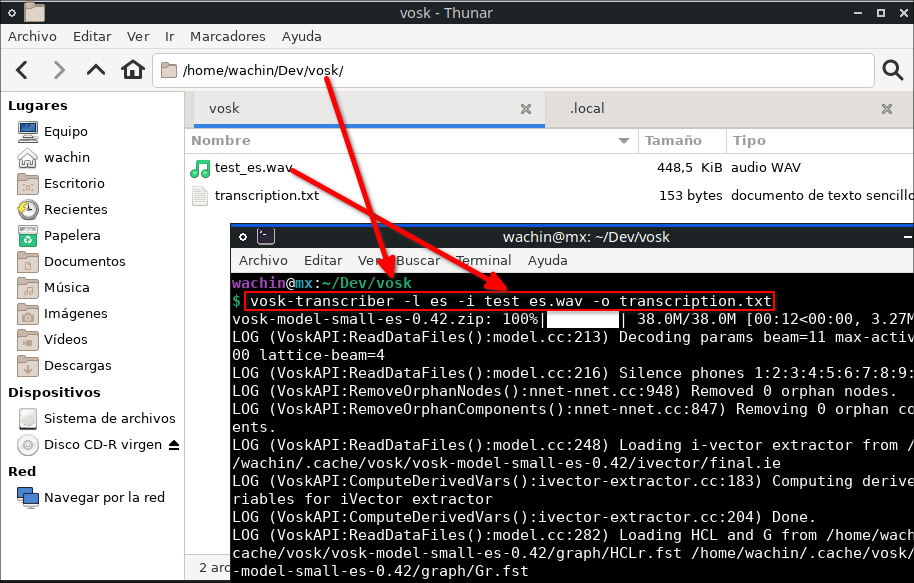
Task: Click the Thunar title bar vosk - Thunar
Action: [x=446, y=12]
